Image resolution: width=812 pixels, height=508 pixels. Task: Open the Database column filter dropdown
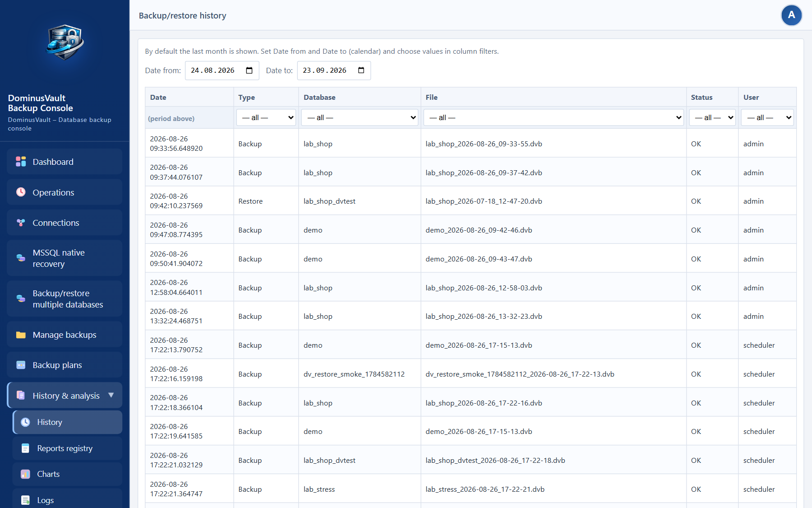tap(360, 117)
